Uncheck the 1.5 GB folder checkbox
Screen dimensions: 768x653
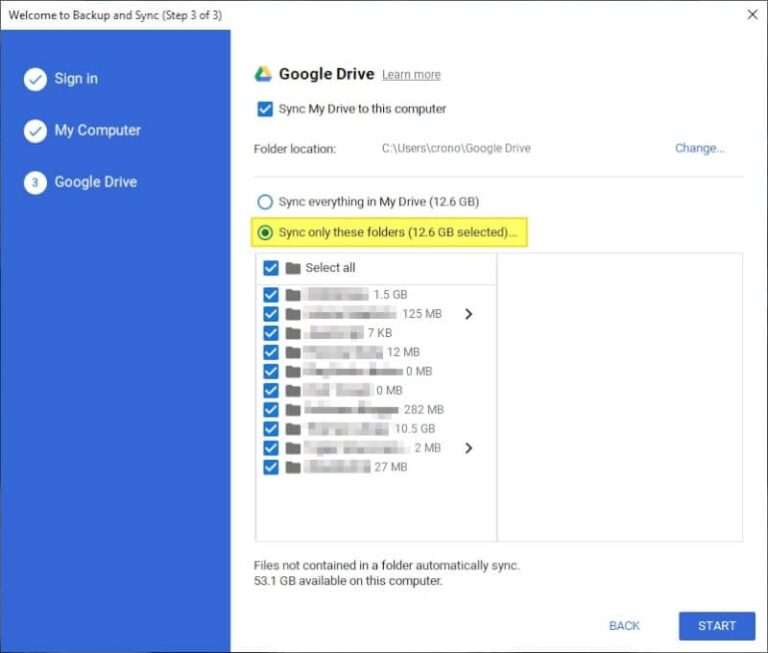click(271, 295)
